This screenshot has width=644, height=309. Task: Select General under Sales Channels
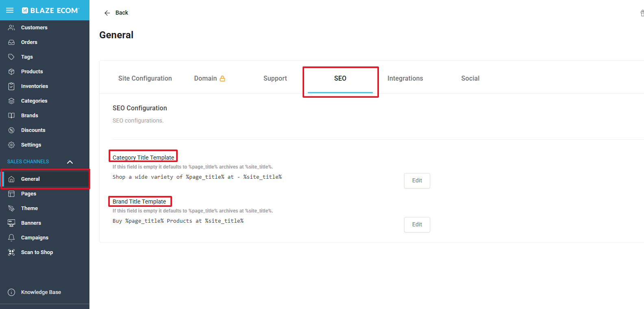(x=45, y=179)
